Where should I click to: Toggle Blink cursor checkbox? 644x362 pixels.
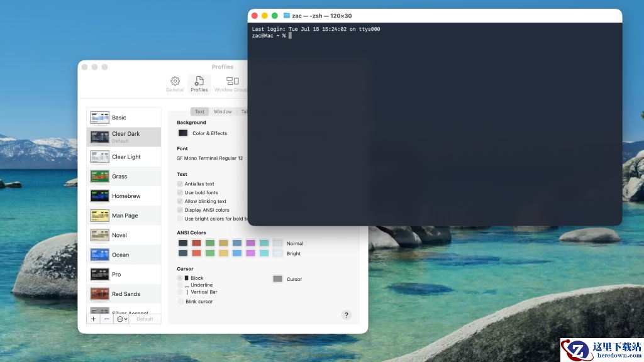(x=180, y=301)
